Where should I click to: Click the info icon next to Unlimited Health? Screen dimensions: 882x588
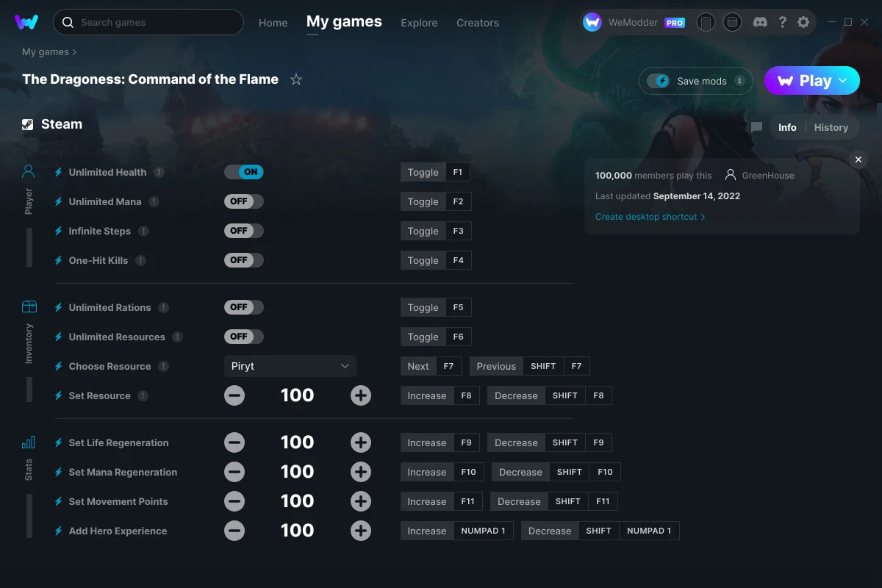point(159,172)
